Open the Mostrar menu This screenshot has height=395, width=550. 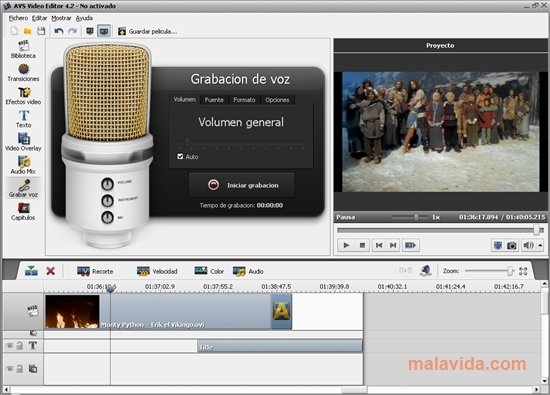click(61, 18)
